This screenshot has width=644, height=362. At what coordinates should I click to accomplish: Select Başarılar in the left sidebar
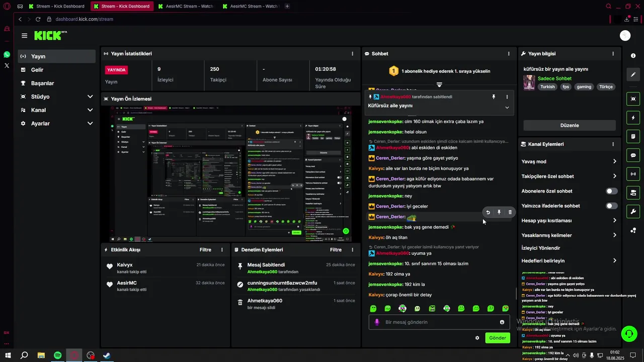(x=56, y=83)
